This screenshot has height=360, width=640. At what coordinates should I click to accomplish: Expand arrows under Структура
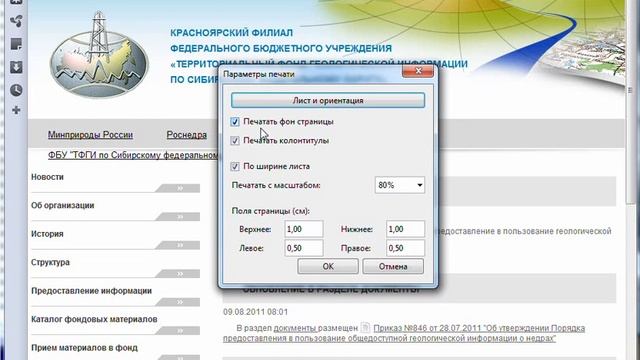point(179,273)
